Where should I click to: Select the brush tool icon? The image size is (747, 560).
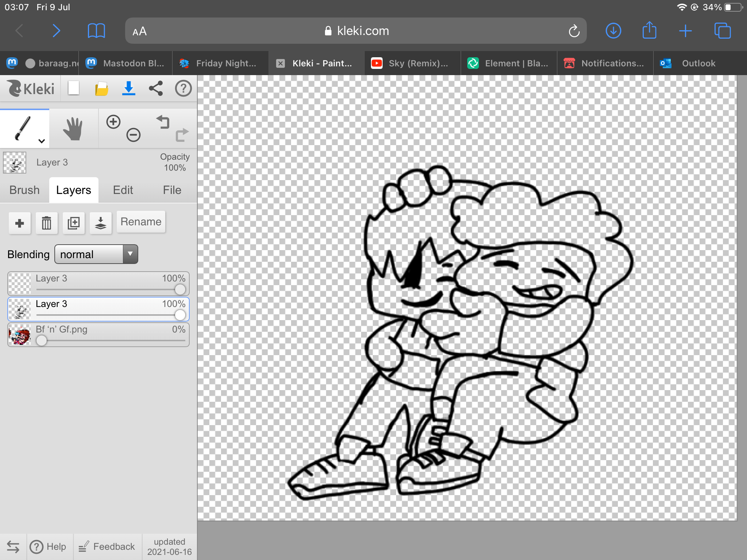click(23, 128)
